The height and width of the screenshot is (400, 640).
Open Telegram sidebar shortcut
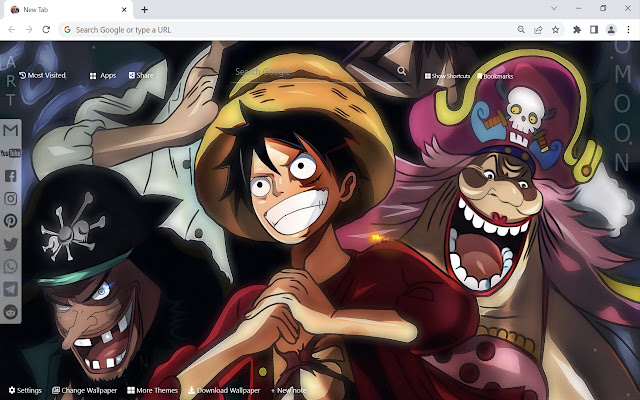pos(11,289)
